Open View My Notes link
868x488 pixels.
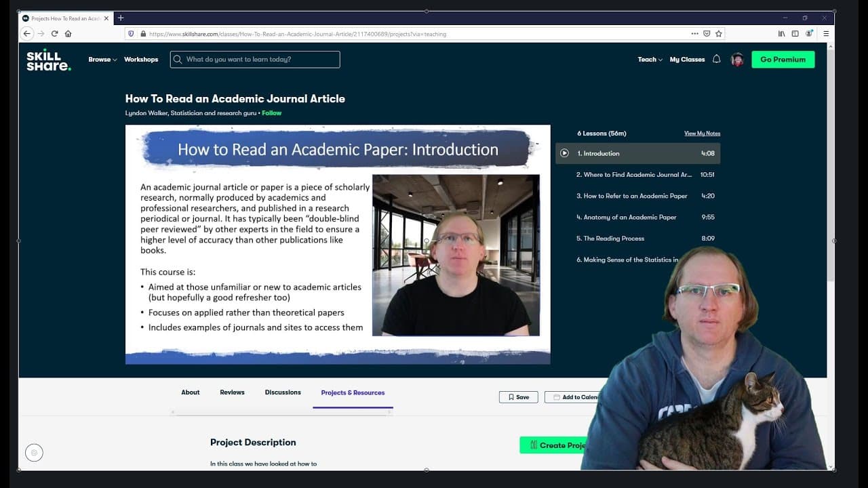tap(702, 134)
